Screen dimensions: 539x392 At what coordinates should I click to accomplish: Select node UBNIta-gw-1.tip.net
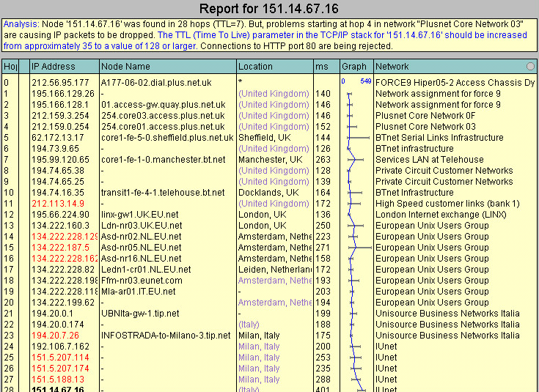click(140, 314)
